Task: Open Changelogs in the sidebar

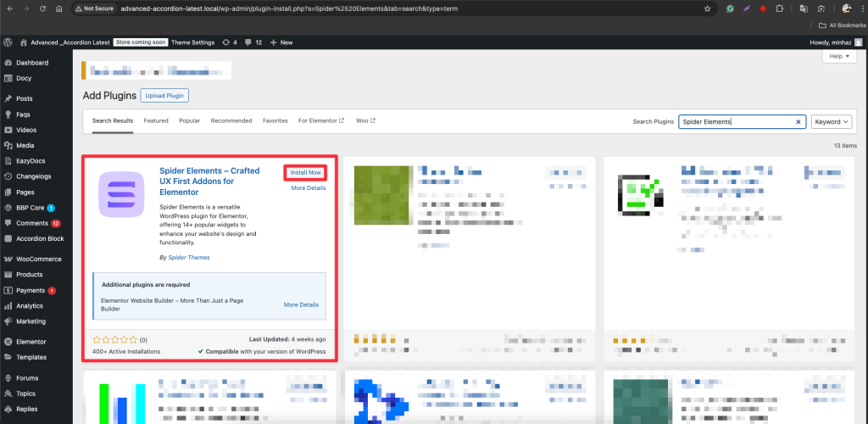Action: tap(33, 176)
